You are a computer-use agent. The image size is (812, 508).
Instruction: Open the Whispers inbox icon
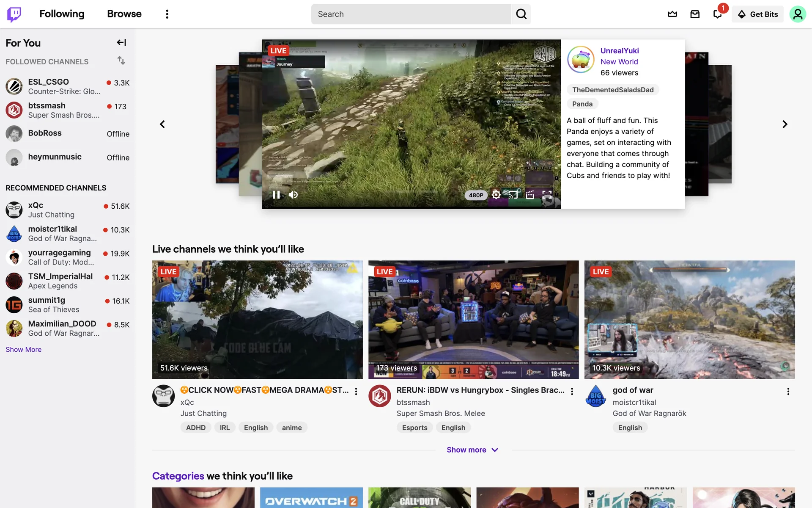point(695,14)
